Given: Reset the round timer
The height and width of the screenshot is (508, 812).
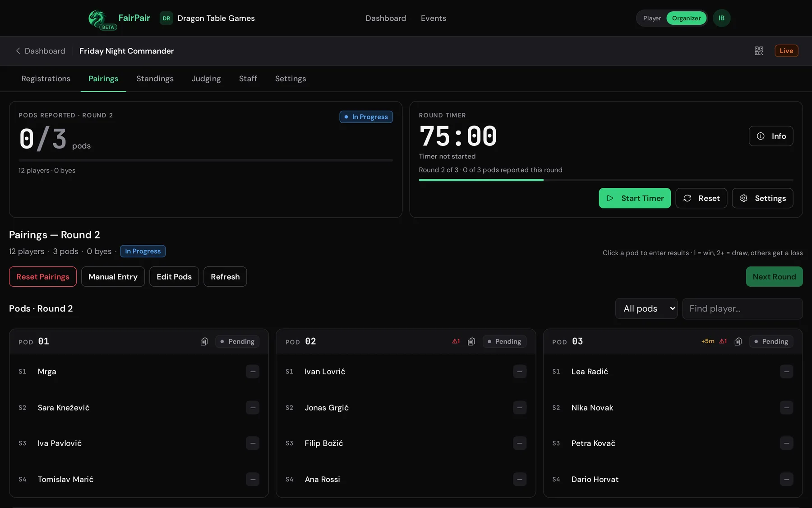Looking at the screenshot, I should tap(701, 198).
